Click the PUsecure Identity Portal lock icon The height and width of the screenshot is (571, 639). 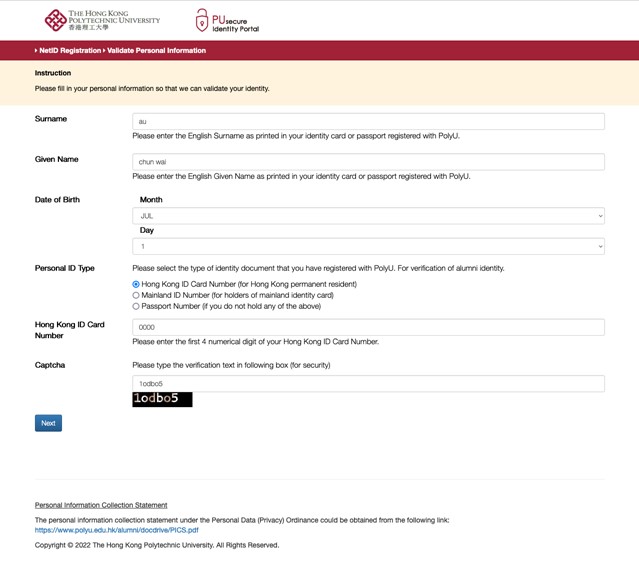pos(202,20)
